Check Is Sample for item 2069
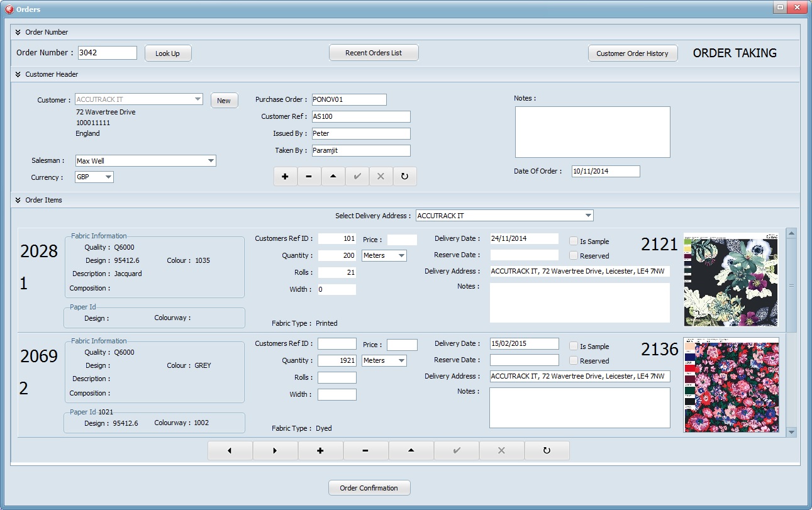This screenshot has height=510, width=812. point(574,346)
